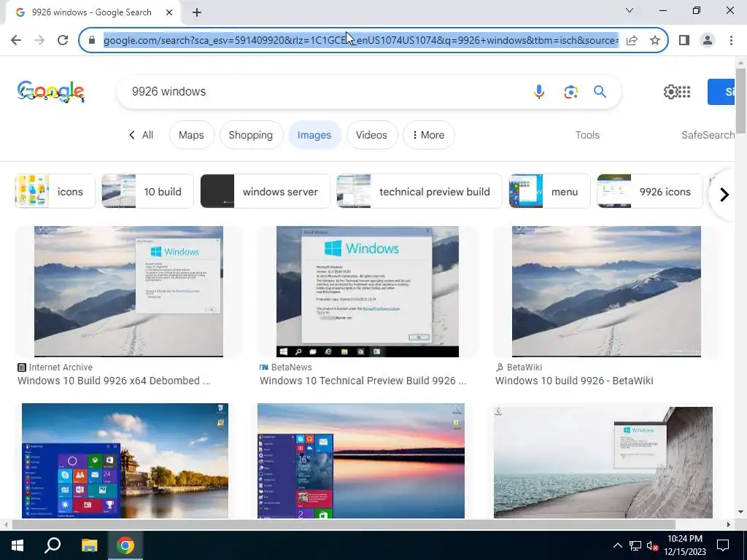Open Windows 10 build 9926 - BetaWiki link
Image resolution: width=747 pixels, height=560 pixels.
click(574, 381)
